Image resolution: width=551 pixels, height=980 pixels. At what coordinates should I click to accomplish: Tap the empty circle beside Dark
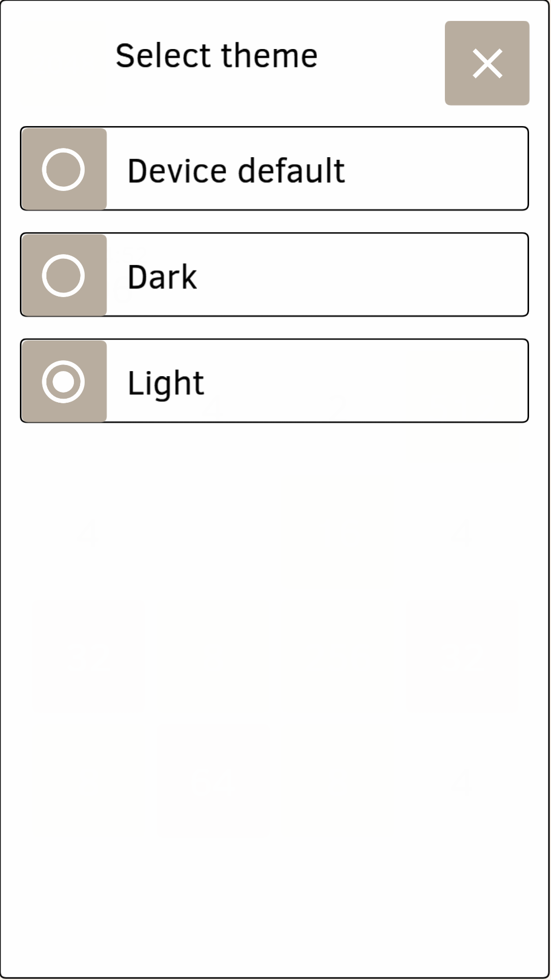pyautogui.click(x=63, y=276)
